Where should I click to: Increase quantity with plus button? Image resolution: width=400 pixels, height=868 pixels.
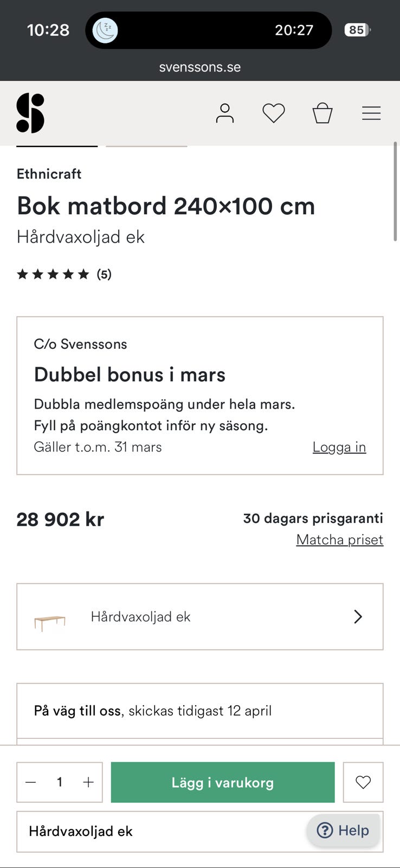(88, 782)
